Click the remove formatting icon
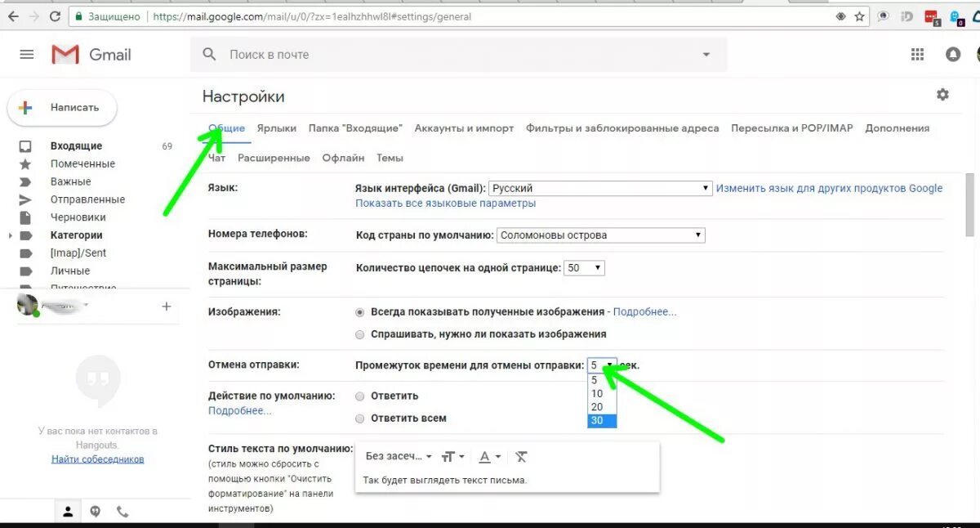This screenshot has width=980, height=528. pos(522,456)
